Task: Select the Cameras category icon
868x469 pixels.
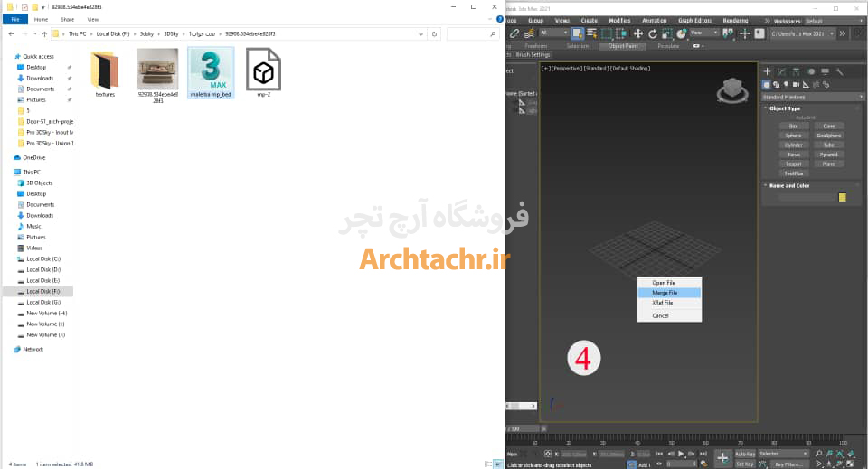Action: (x=796, y=85)
